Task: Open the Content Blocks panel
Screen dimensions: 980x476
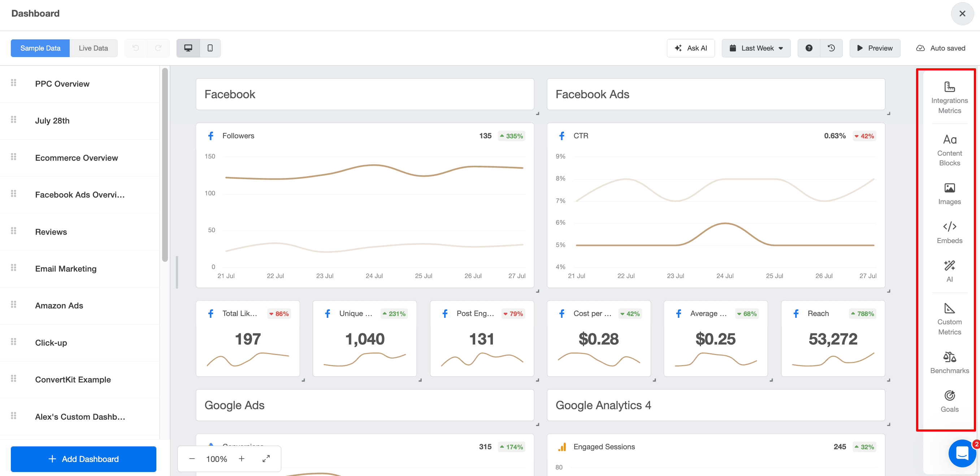Action: pyautogui.click(x=950, y=150)
